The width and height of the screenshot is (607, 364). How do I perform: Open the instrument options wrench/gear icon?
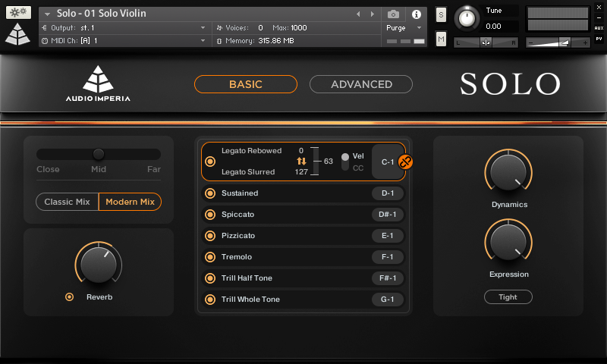[18, 12]
